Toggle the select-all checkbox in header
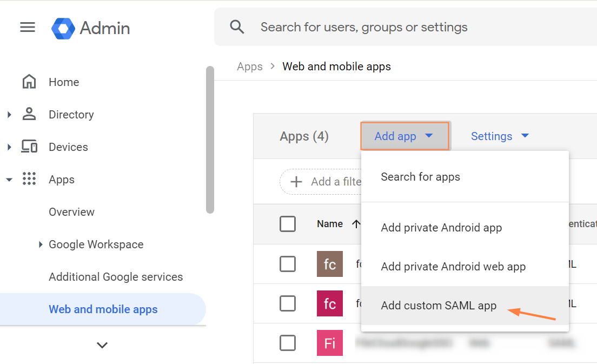This screenshot has height=364, width=597. [x=288, y=224]
